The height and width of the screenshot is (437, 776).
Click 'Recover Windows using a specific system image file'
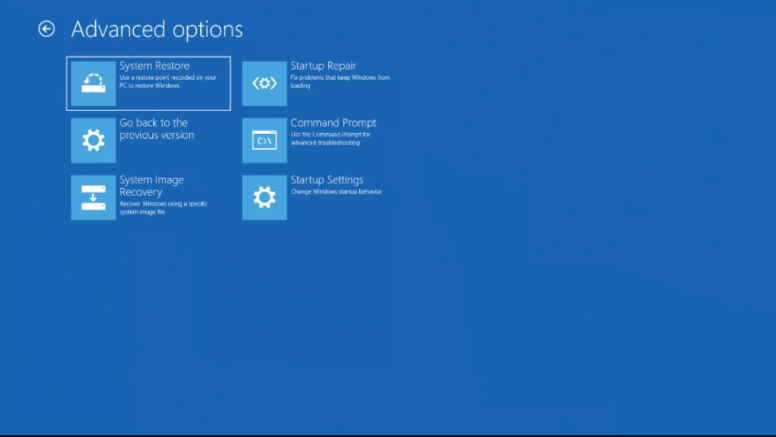pyautogui.click(x=163, y=208)
